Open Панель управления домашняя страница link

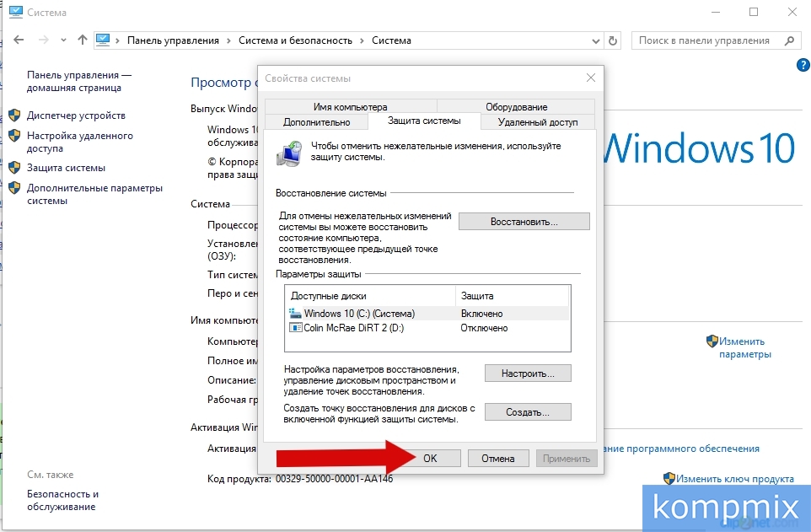[79, 81]
